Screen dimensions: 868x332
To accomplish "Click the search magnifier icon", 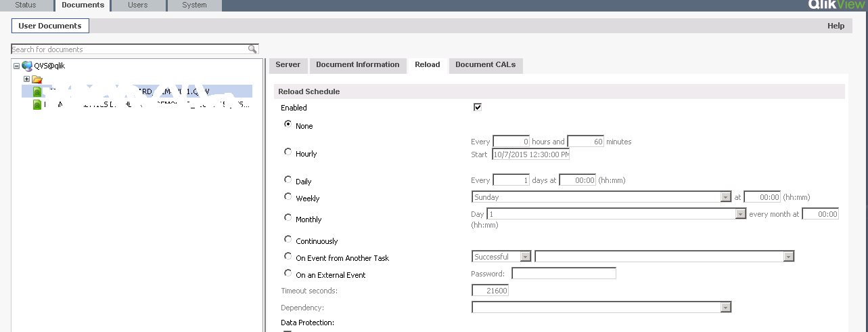I will pos(252,49).
